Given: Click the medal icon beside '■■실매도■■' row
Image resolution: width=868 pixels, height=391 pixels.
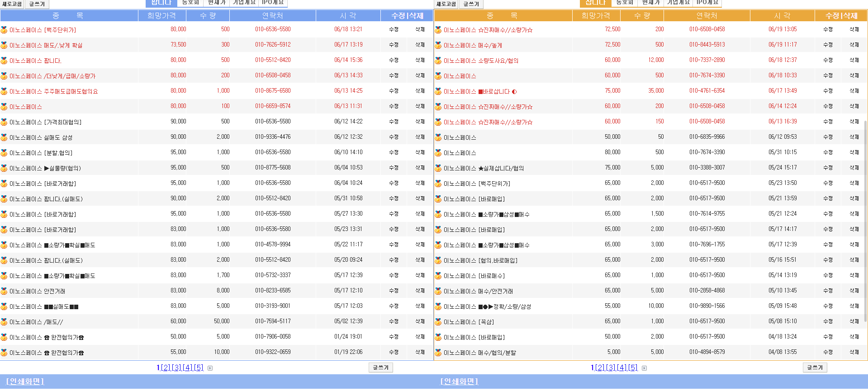Looking at the screenshot, I should pos(4,306).
